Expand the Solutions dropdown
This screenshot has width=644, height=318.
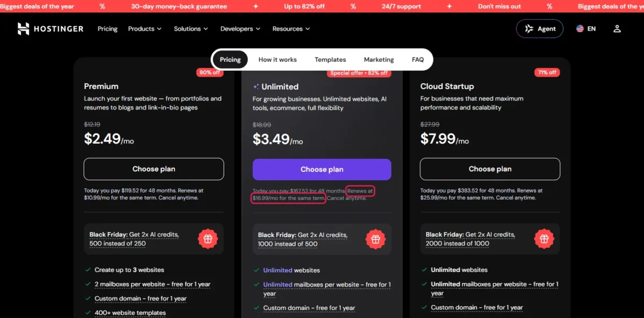click(191, 29)
